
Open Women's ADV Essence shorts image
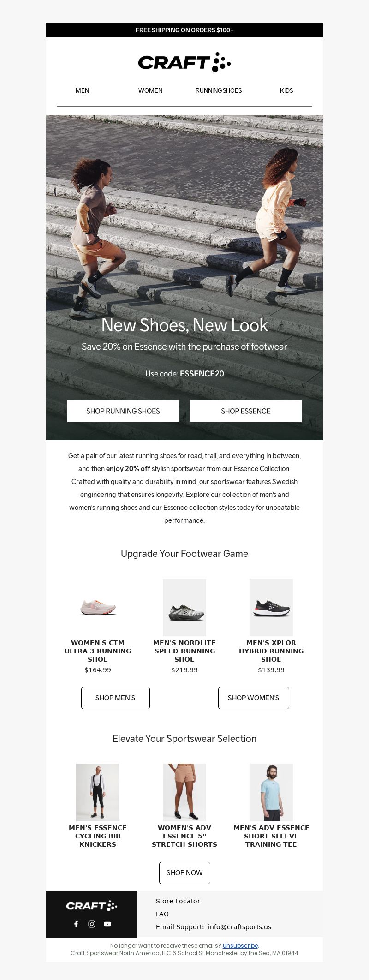point(184,792)
